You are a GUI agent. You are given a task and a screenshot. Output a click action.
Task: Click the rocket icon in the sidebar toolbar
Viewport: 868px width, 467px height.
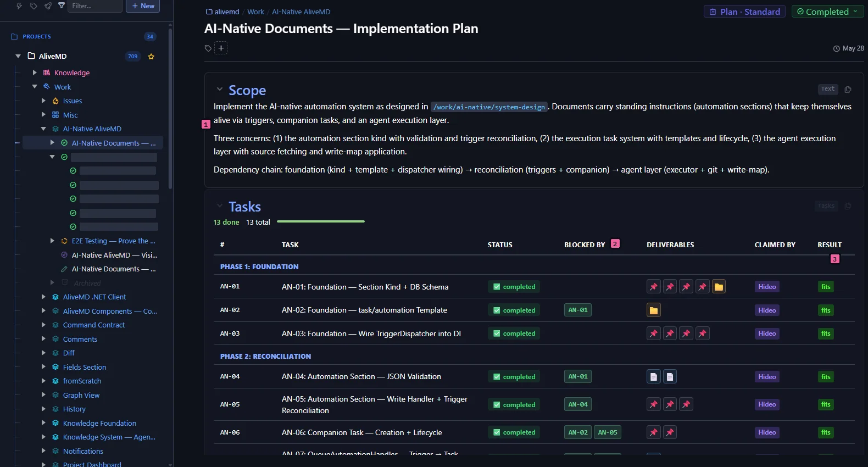pyautogui.click(x=48, y=6)
